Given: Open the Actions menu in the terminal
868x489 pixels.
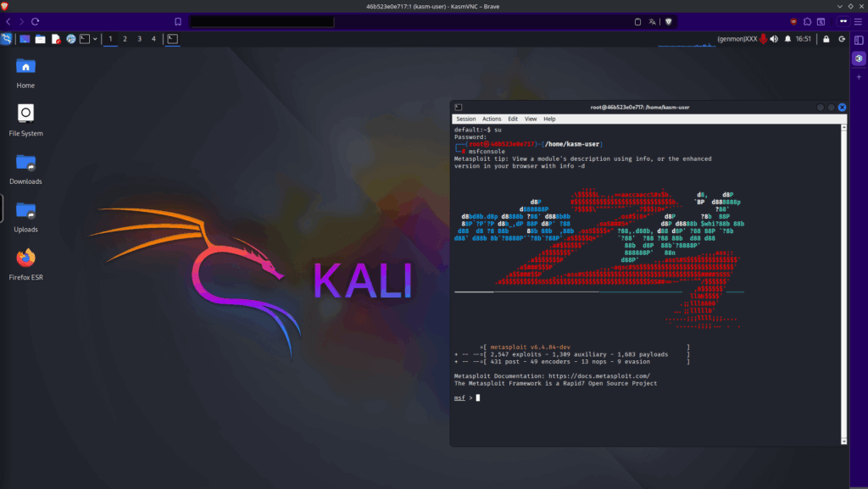Looking at the screenshot, I should pyautogui.click(x=492, y=118).
